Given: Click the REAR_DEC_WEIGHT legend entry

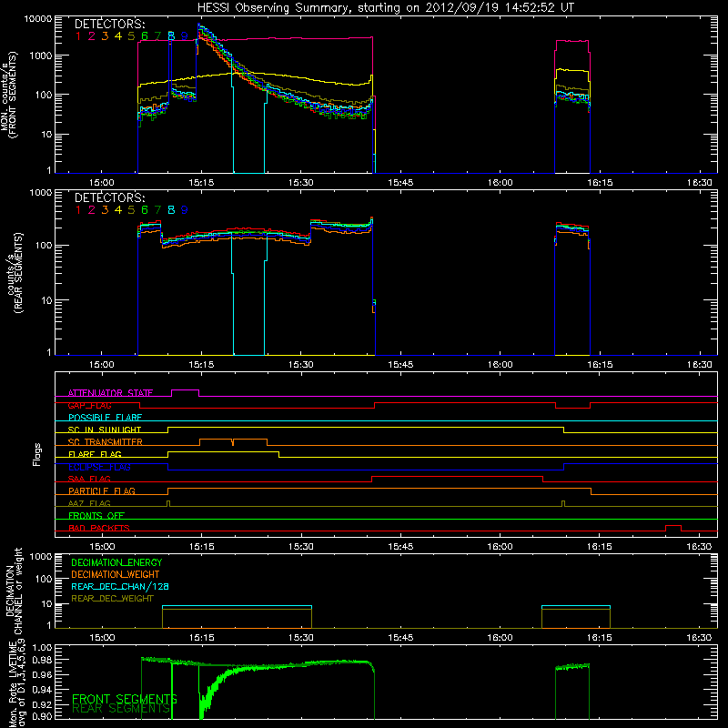Looking at the screenshot, I should click(112, 599).
